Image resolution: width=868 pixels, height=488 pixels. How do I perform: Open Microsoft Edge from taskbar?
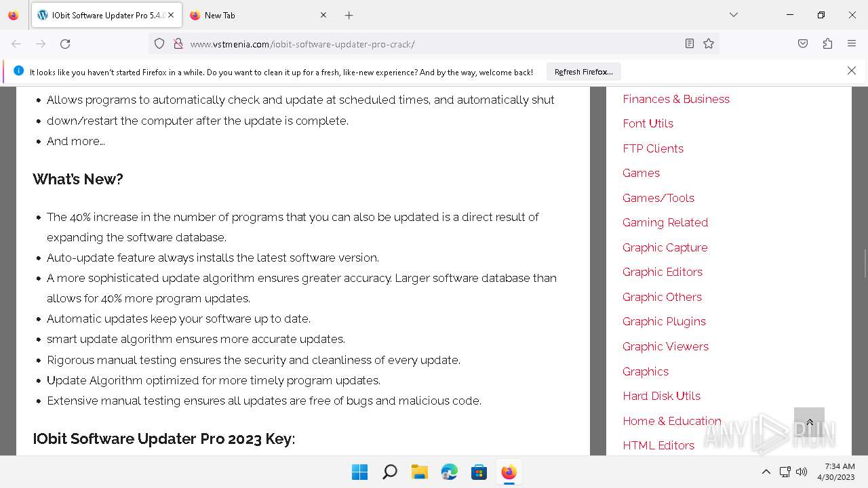click(449, 472)
